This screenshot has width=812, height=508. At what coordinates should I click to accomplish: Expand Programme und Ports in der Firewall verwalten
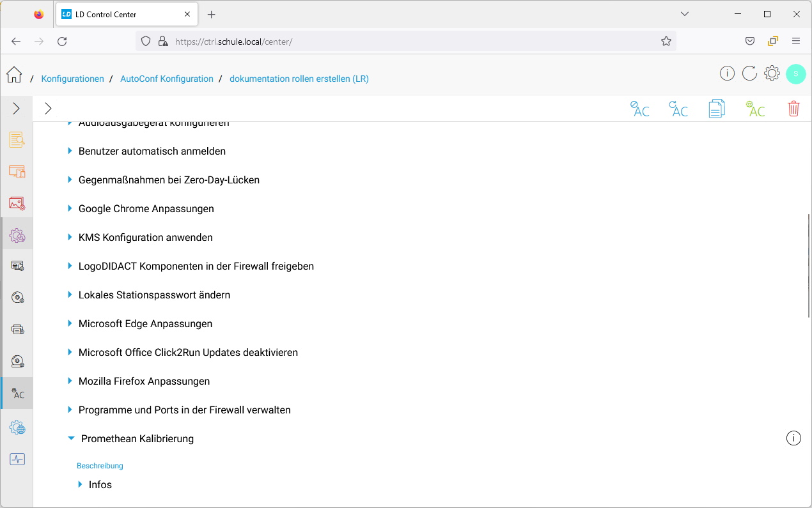pyautogui.click(x=70, y=410)
